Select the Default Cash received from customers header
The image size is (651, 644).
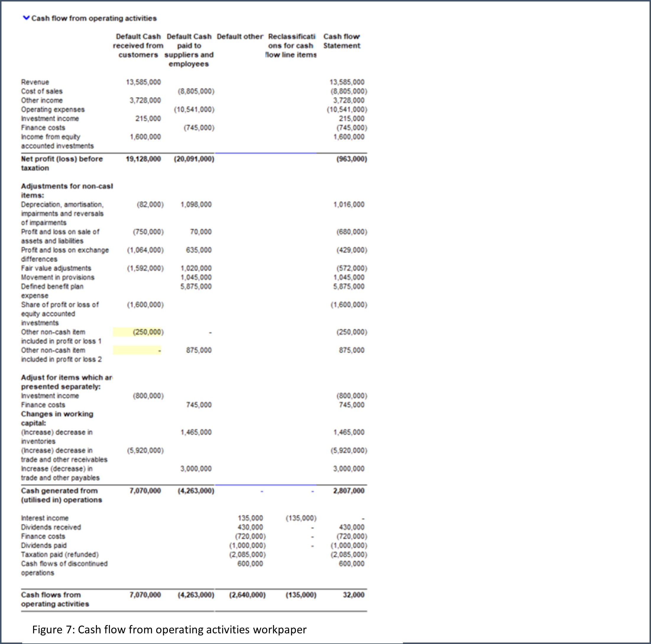138,46
